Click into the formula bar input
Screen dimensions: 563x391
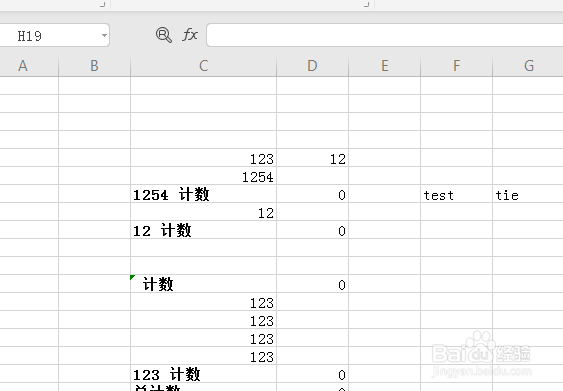tap(385, 35)
